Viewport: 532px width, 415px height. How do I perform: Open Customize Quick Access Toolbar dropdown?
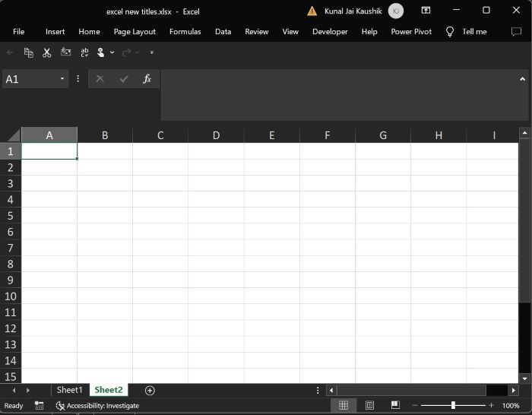click(152, 52)
